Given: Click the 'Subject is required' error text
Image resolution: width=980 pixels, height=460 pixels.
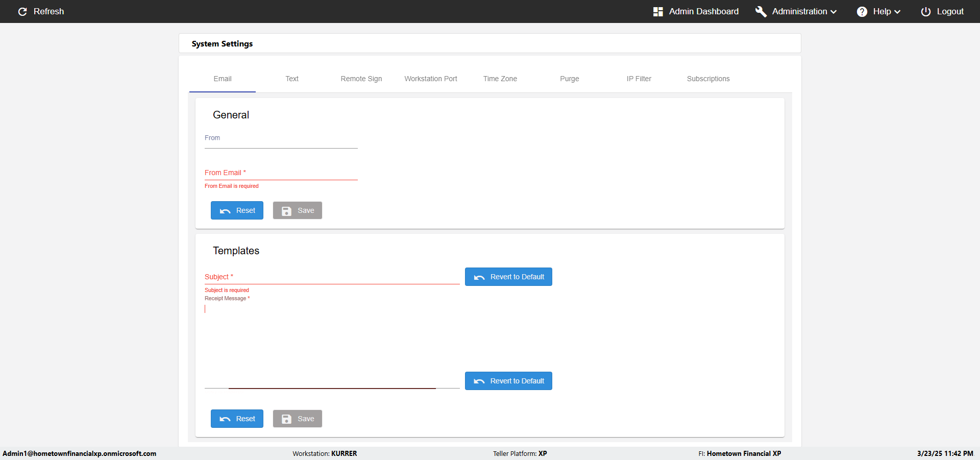Looking at the screenshot, I should tap(227, 290).
